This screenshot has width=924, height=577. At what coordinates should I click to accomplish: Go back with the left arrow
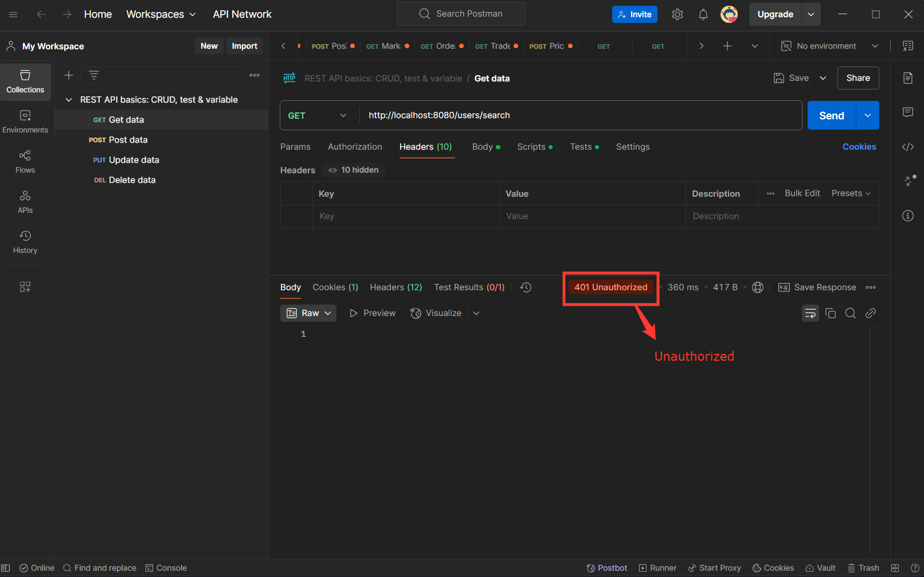pos(41,14)
